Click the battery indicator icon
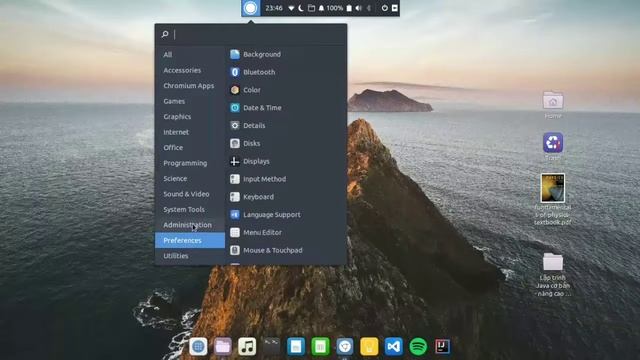 pyautogui.click(x=349, y=8)
